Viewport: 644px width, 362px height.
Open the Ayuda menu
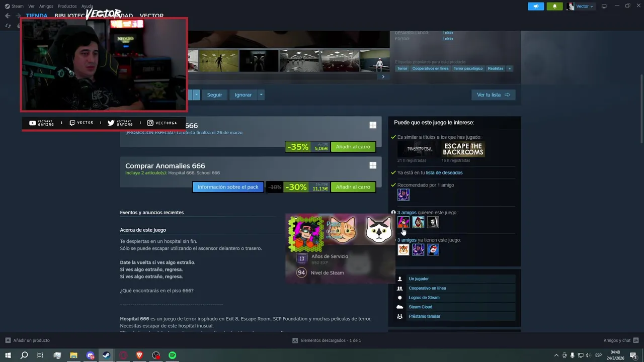pyautogui.click(x=87, y=6)
